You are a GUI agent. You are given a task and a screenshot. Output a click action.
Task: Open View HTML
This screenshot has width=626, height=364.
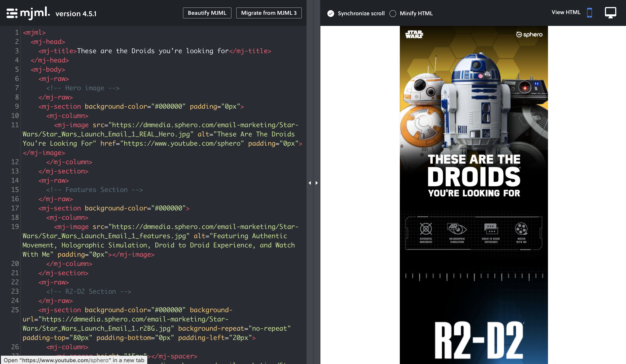click(x=566, y=12)
